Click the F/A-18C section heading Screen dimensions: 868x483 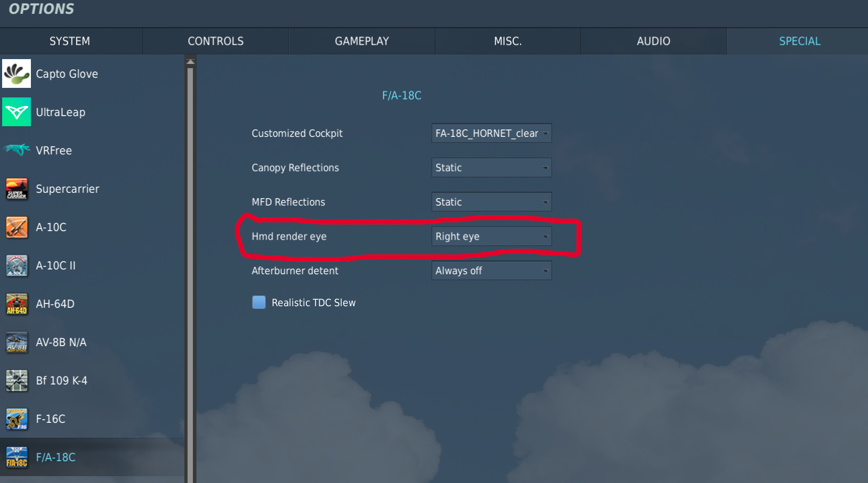pos(402,95)
